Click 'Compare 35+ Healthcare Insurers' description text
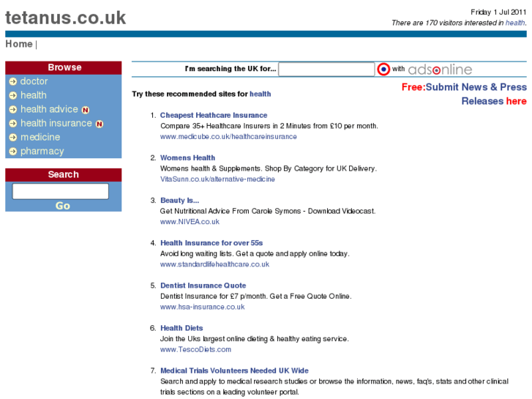The height and width of the screenshot is (399, 532). coord(269,126)
